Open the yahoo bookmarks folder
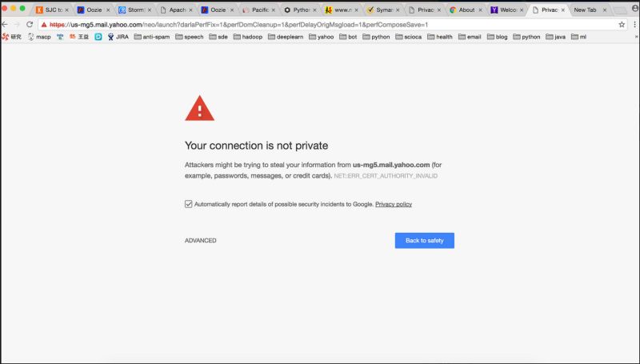 pyautogui.click(x=322, y=37)
